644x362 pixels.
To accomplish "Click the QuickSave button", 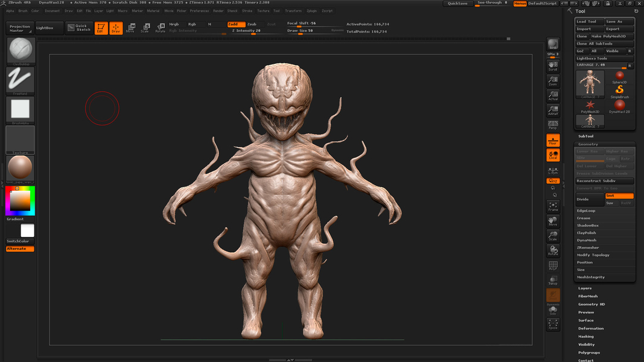I will tap(457, 3).
